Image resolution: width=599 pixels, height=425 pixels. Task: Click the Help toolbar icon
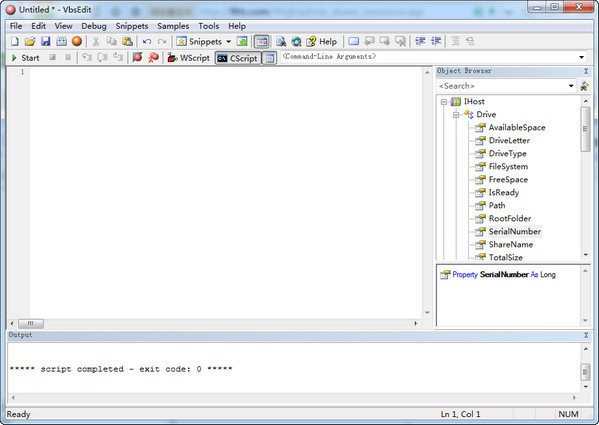[322, 41]
